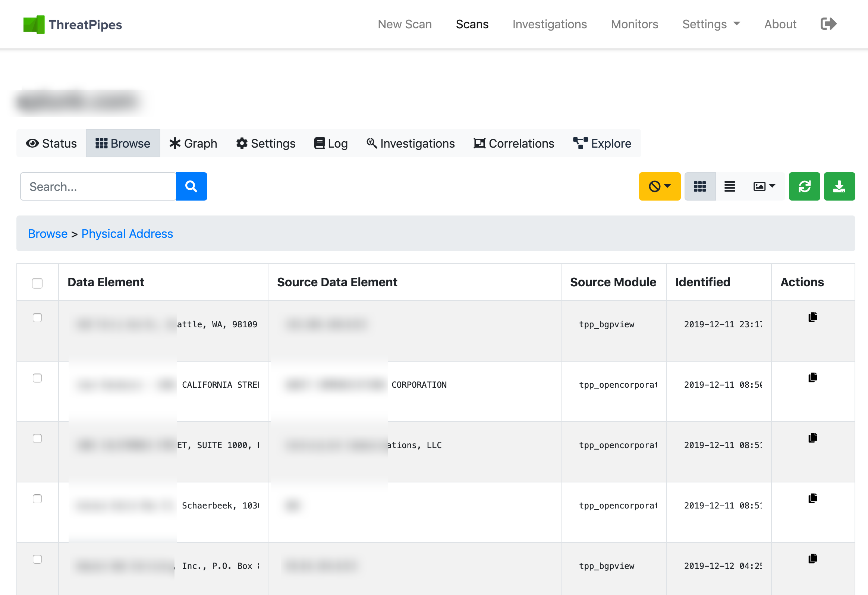Open the Correlations tab
The height and width of the screenshot is (595, 868).
(514, 144)
